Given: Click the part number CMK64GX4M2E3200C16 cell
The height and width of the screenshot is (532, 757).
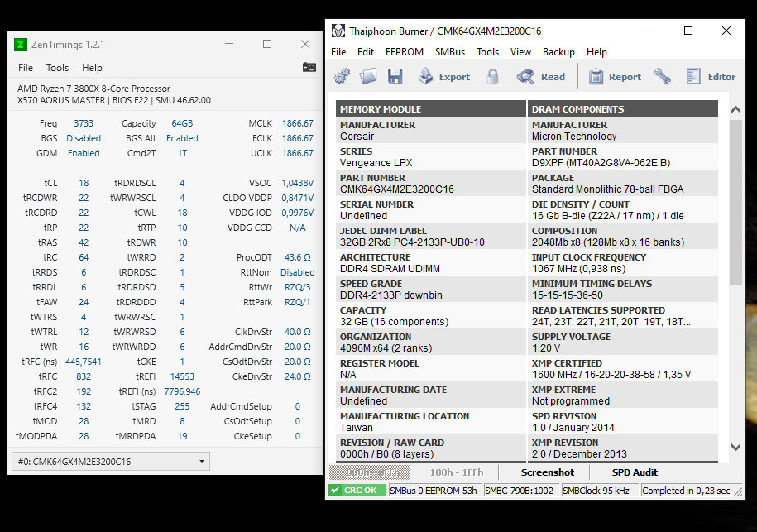Looking at the screenshot, I should click(x=431, y=184).
